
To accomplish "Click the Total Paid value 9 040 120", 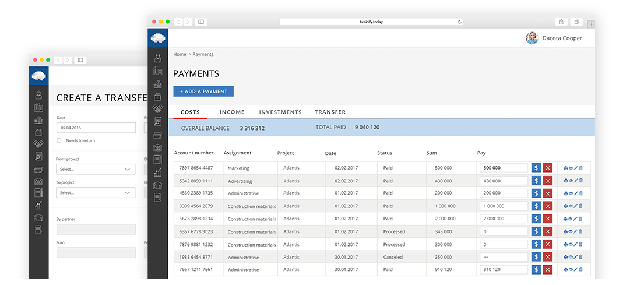I will click(367, 127).
